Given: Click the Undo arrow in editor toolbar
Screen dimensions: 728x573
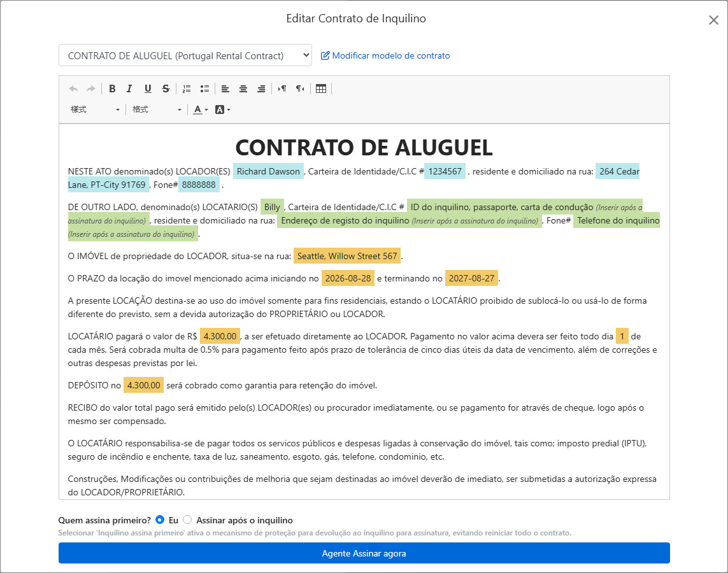Looking at the screenshot, I should point(73,88).
